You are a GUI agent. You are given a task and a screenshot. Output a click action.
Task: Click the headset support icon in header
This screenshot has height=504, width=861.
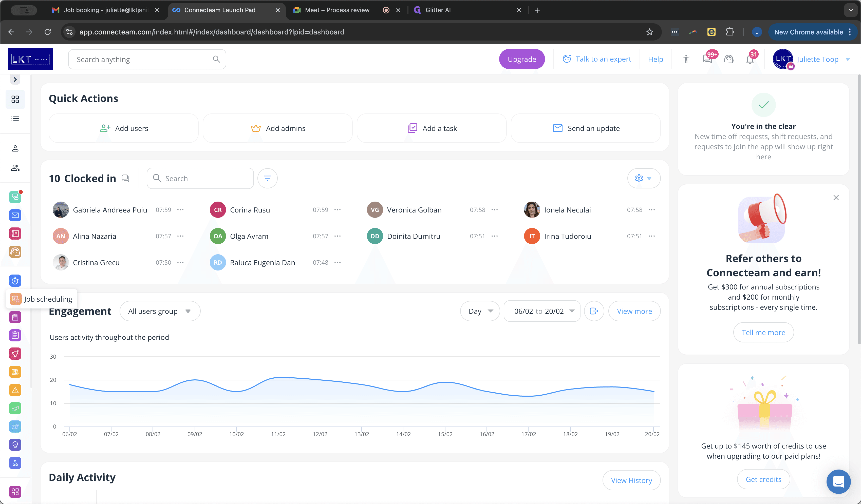click(729, 59)
